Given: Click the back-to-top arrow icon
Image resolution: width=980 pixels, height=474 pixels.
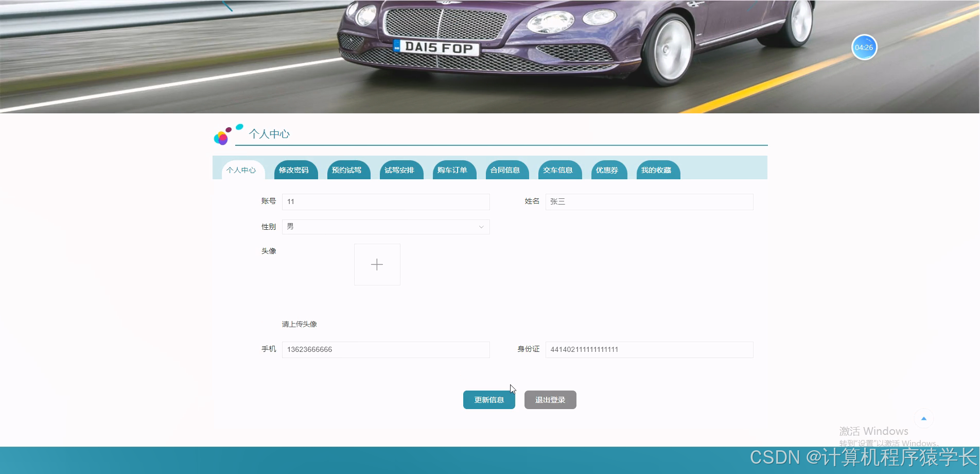Looking at the screenshot, I should (x=924, y=419).
